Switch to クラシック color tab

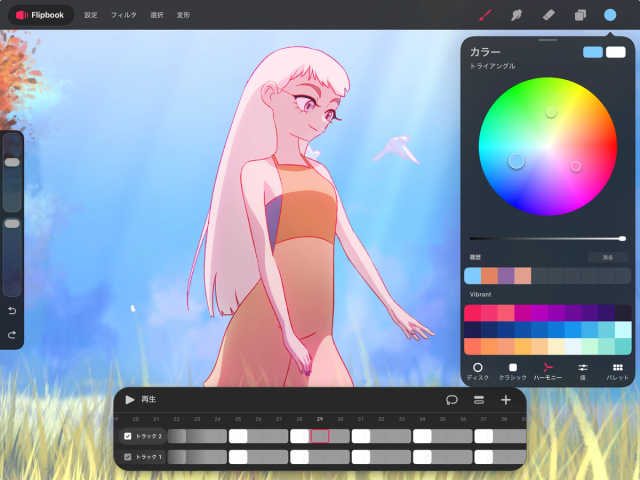click(513, 371)
